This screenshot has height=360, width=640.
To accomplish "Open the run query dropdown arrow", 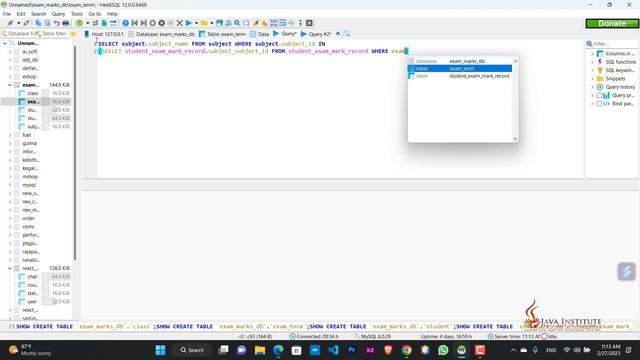I will 196,23.
